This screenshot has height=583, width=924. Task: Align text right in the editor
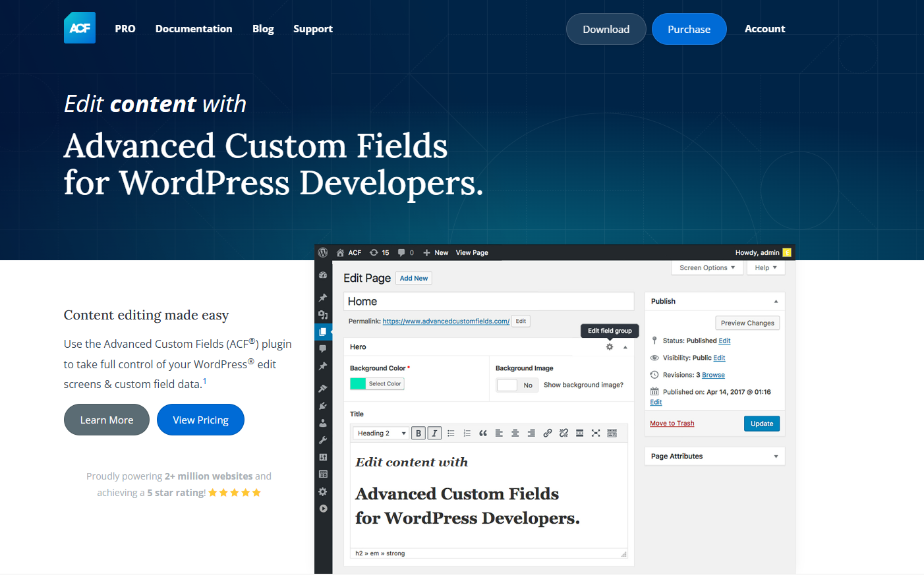(x=531, y=433)
